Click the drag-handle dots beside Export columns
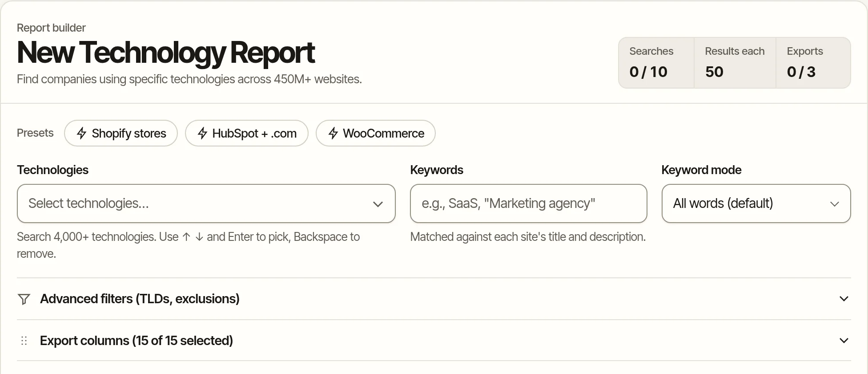The image size is (868, 374). click(x=24, y=341)
